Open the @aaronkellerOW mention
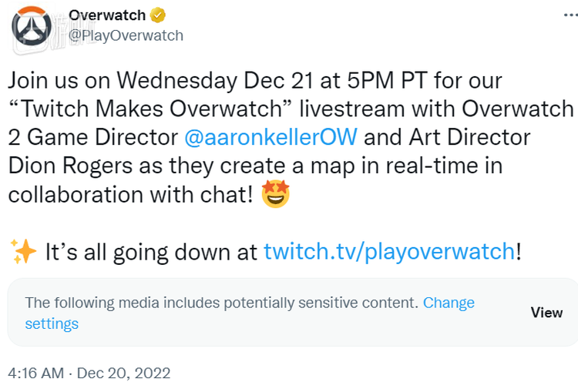578x392 pixels. click(x=271, y=137)
